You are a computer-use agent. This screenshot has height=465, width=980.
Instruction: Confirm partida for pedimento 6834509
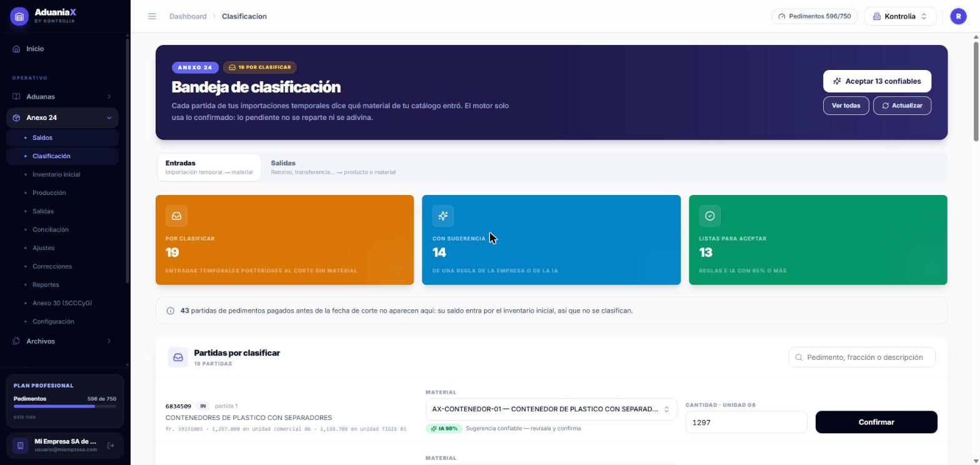[876, 422]
